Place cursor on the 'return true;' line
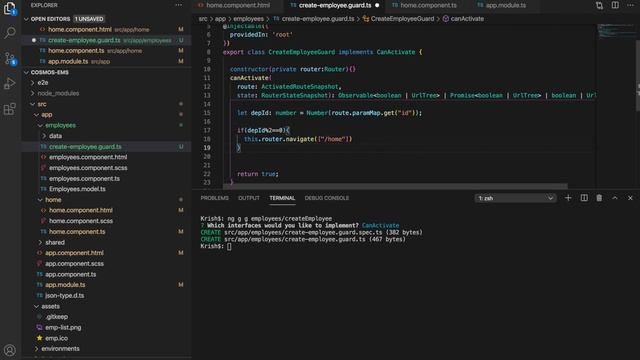Image resolution: width=640 pixels, height=360 pixels. 258,174
